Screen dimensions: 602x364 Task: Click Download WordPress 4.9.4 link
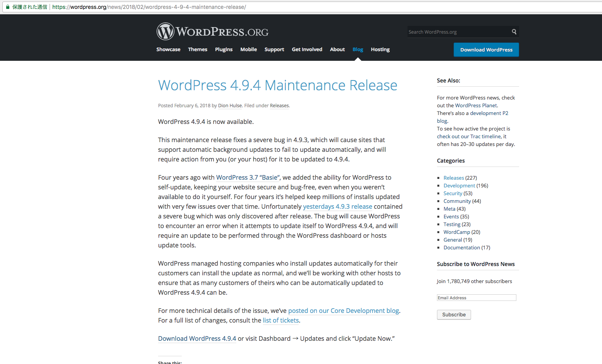coord(197,338)
